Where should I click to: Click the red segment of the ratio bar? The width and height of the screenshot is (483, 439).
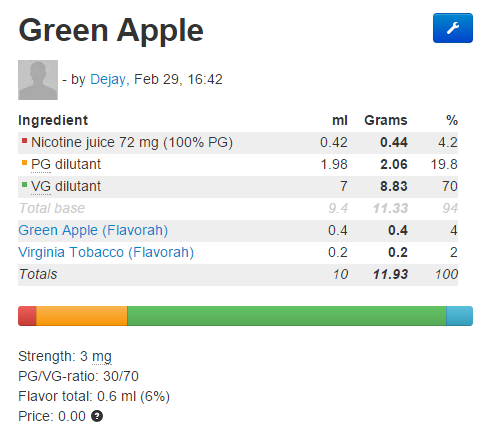pos(27,316)
